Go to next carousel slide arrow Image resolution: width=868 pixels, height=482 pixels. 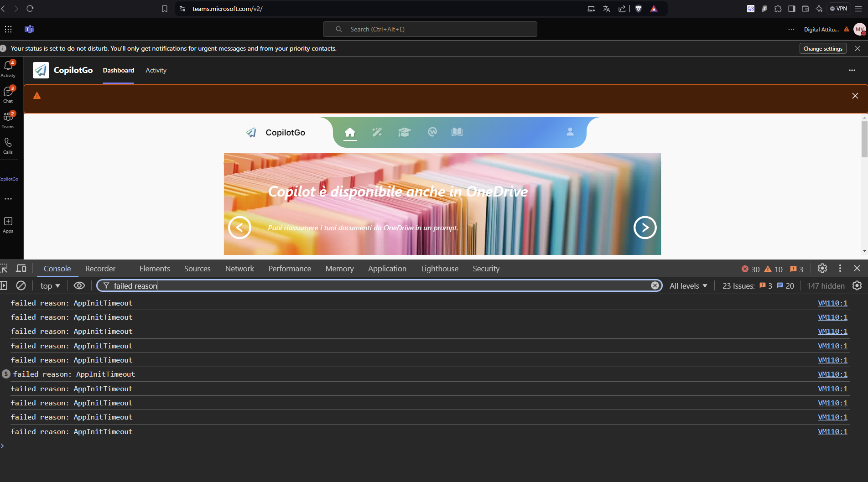(x=645, y=228)
